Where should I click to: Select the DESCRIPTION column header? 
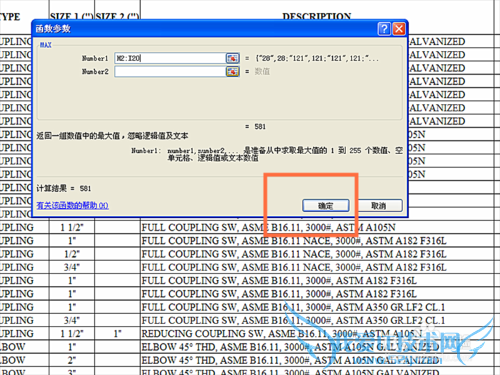[317, 16]
